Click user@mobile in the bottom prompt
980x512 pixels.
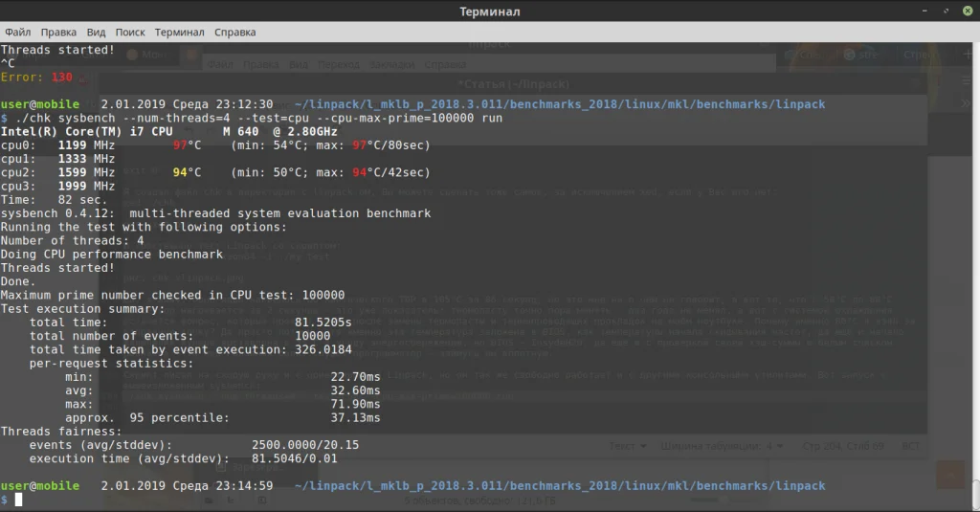(x=40, y=486)
